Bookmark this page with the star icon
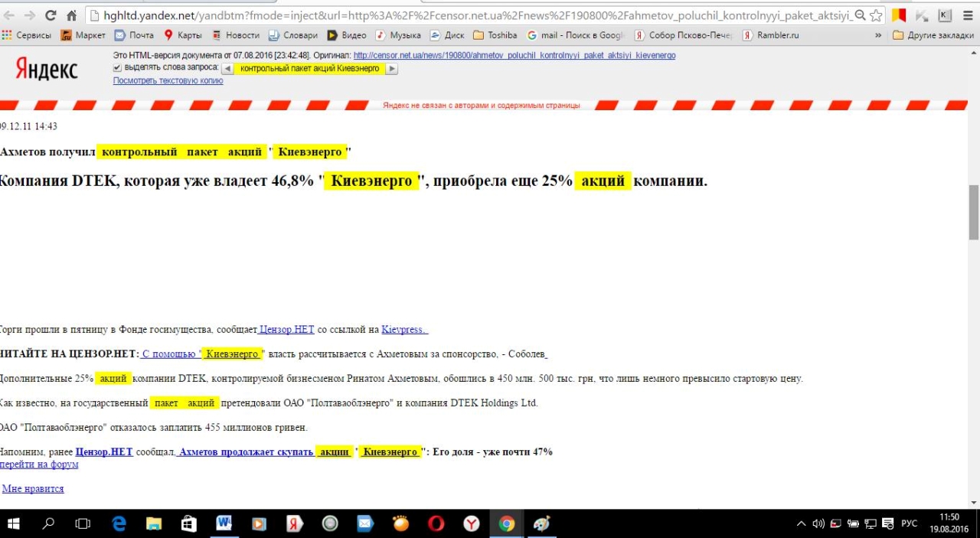980x538 pixels. pyautogui.click(x=876, y=15)
